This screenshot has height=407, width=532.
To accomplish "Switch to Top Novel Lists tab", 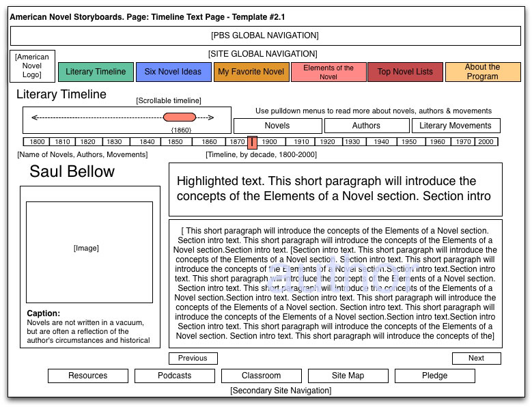I will pyautogui.click(x=405, y=72).
